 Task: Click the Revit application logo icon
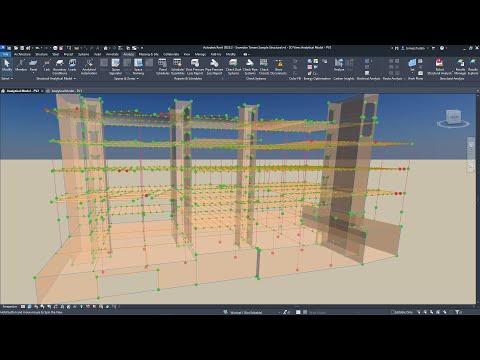coord(3,48)
